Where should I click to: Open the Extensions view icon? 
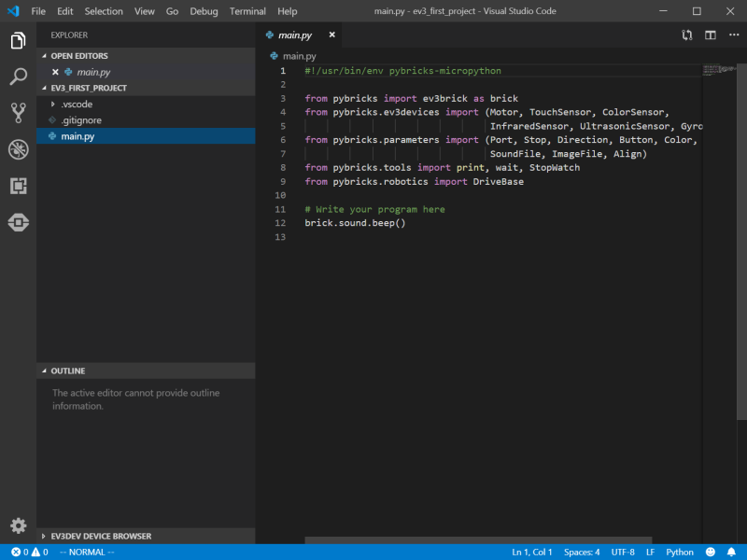click(18, 186)
